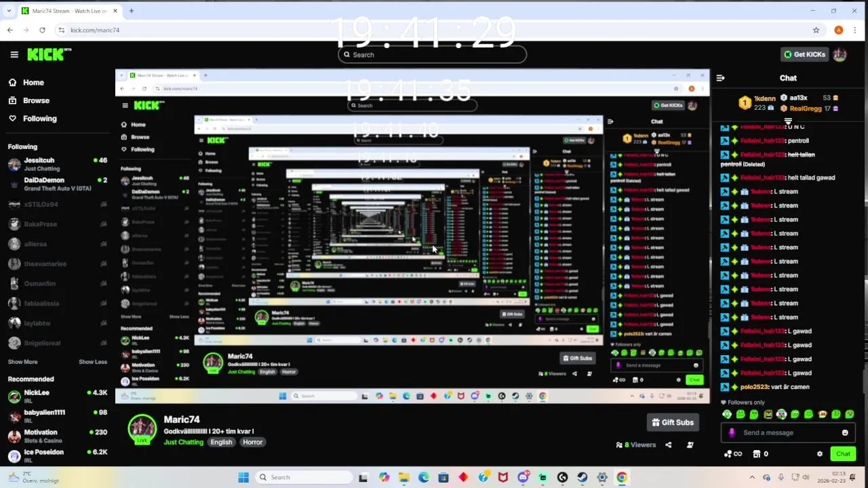Open Jessitcuh's channel in Following list

point(57,163)
